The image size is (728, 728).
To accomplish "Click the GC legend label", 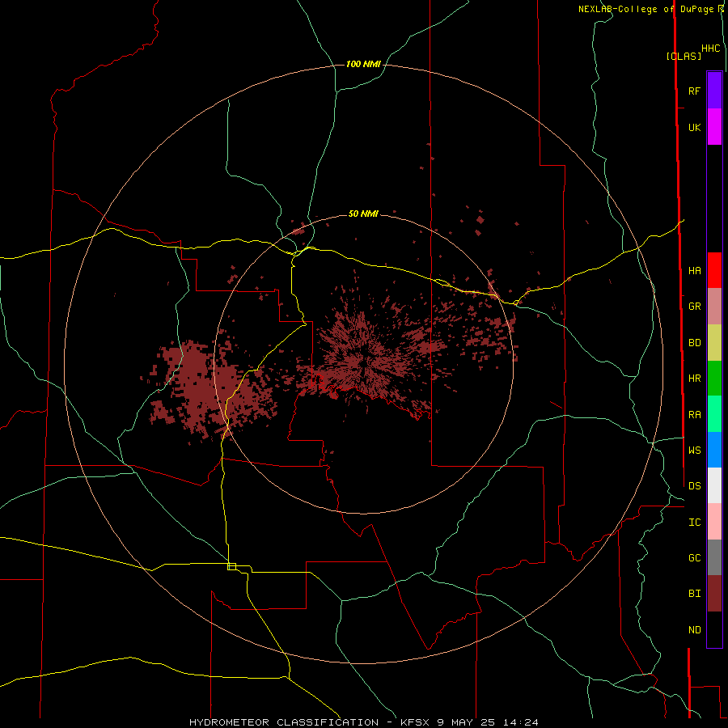I will (x=694, y=558).
